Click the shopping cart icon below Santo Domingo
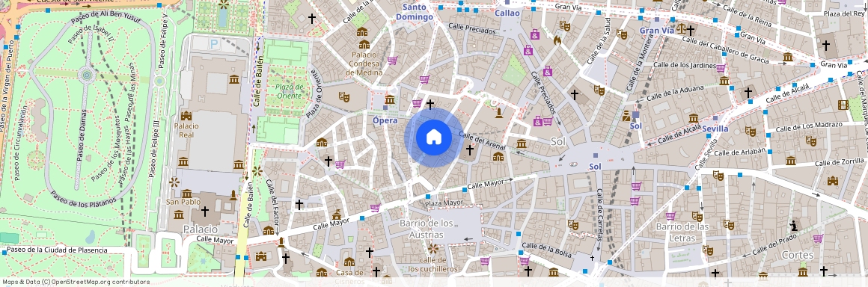This screenshot has height=287, width=868. pyautogui.click(x=393, y=61)
